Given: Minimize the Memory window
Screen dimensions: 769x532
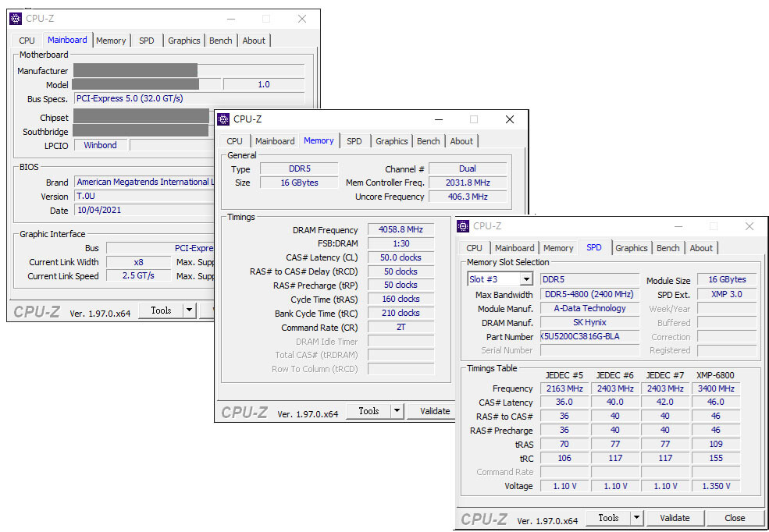Looking at the screenshot, I should click(437, 119).
